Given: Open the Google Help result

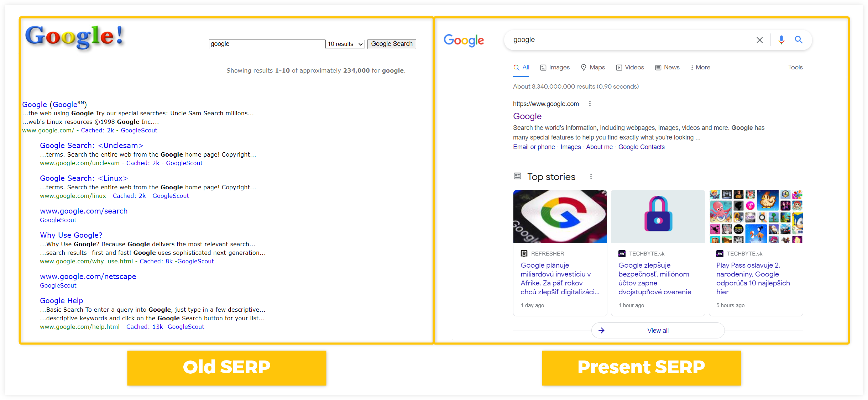Looking at the screenshot, I should (x=61, y=301).
